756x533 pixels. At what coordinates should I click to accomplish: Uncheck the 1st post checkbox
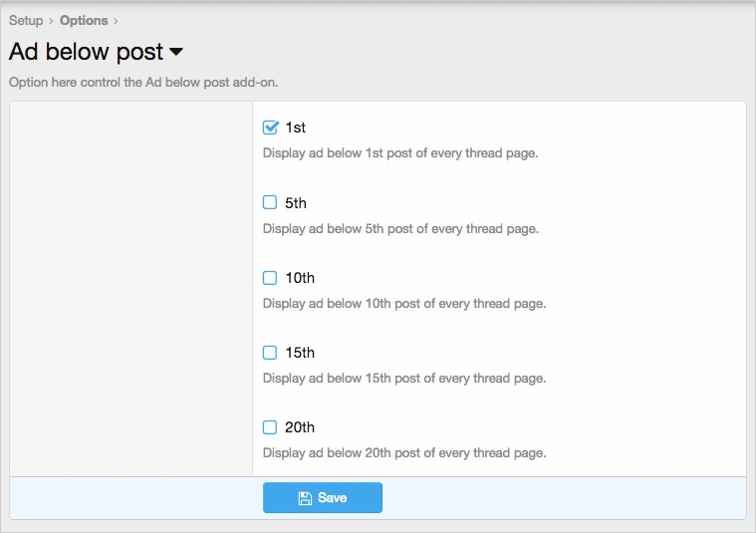(270, 128)
